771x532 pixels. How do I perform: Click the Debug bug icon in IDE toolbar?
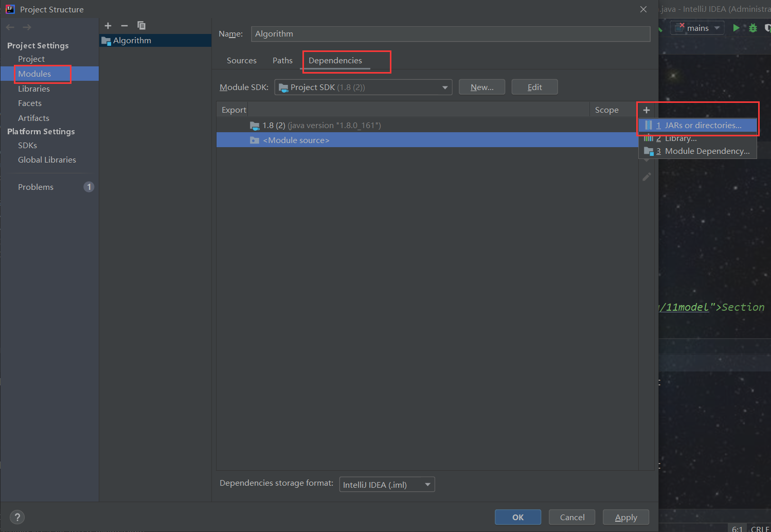click(x=753, y=28)
